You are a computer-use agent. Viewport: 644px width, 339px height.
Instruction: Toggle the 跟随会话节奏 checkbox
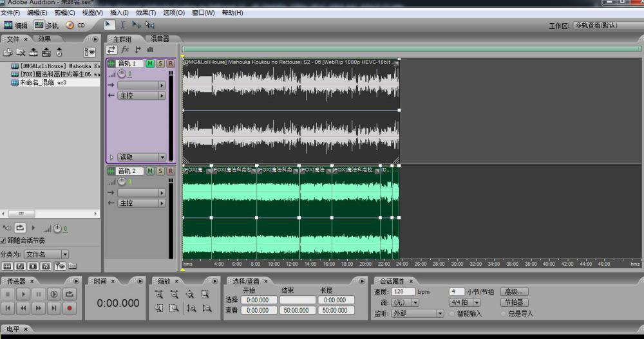[x=3, y=241]
